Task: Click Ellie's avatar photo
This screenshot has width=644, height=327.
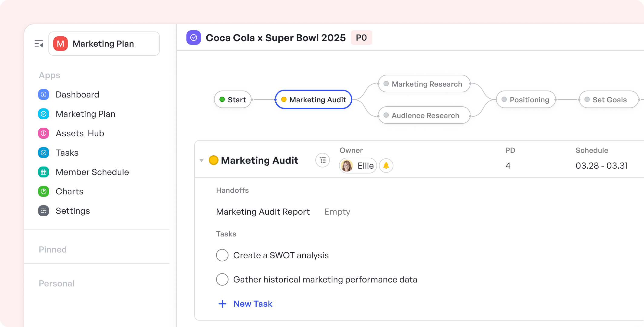Action: click(347, 166)
